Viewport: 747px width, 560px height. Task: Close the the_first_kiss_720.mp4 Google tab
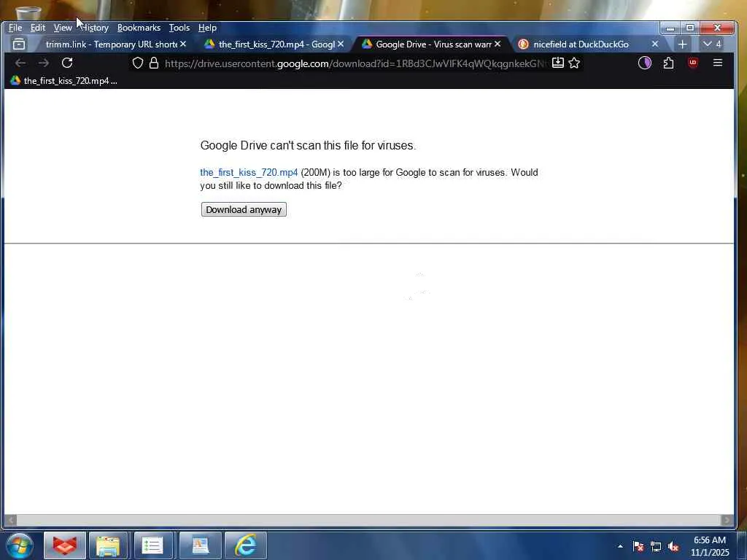pyautogui.click(x=341, y=44)
